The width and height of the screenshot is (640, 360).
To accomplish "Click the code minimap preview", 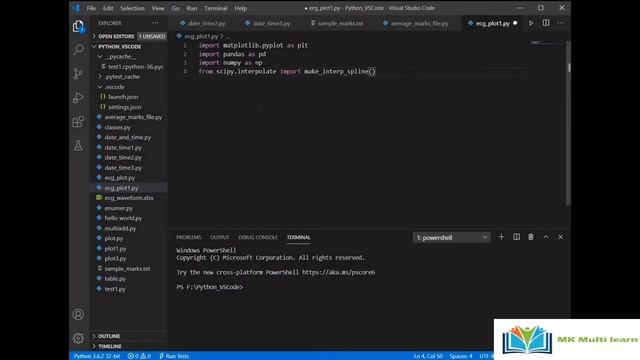I will (x=547, y=42).
